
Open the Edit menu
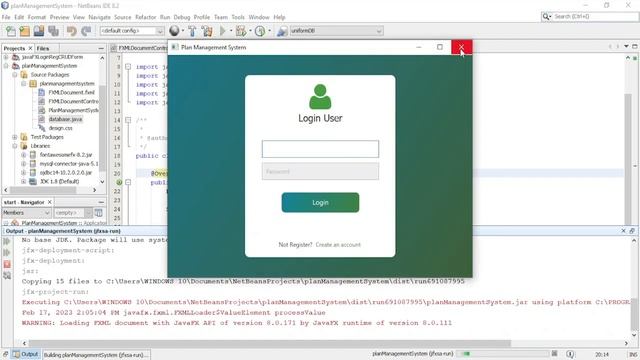point(19,17)
